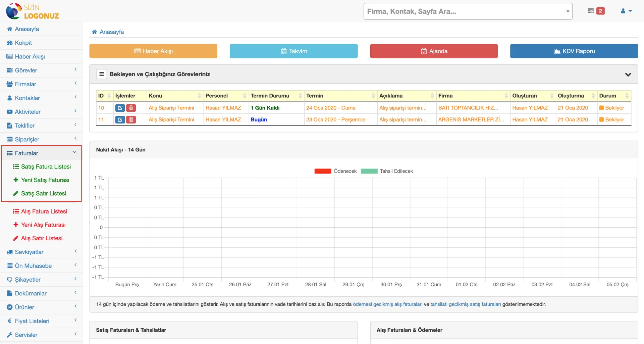Expand the Şikayetler sidebar menu
The image size is (644, 344).
point(41,279)
